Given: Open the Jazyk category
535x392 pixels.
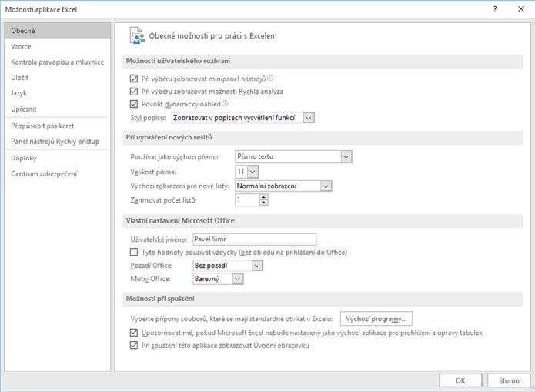Looking at the screenshot, I should (58, 93).
